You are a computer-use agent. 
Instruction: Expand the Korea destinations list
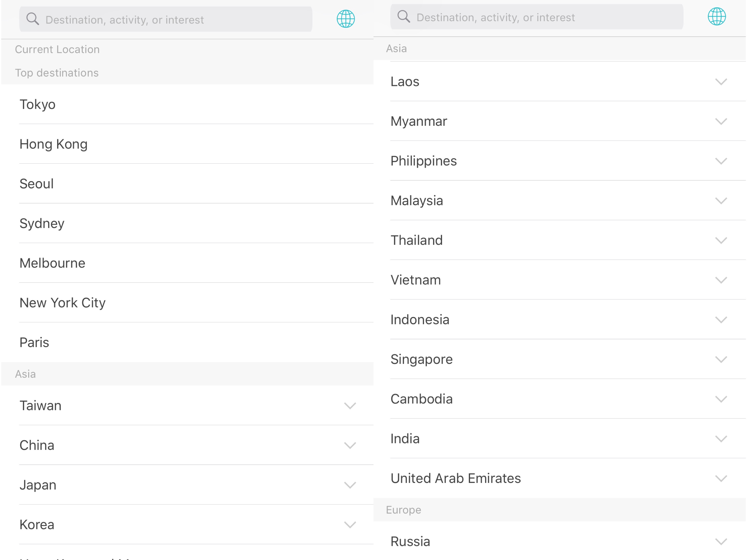350,525
